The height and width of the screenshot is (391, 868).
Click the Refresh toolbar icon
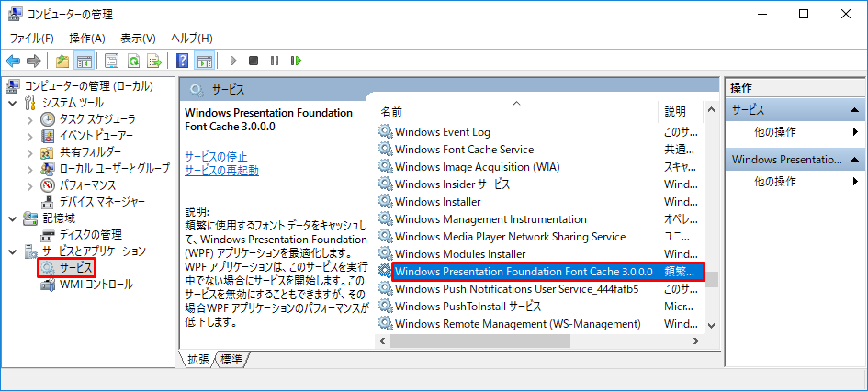133,61
